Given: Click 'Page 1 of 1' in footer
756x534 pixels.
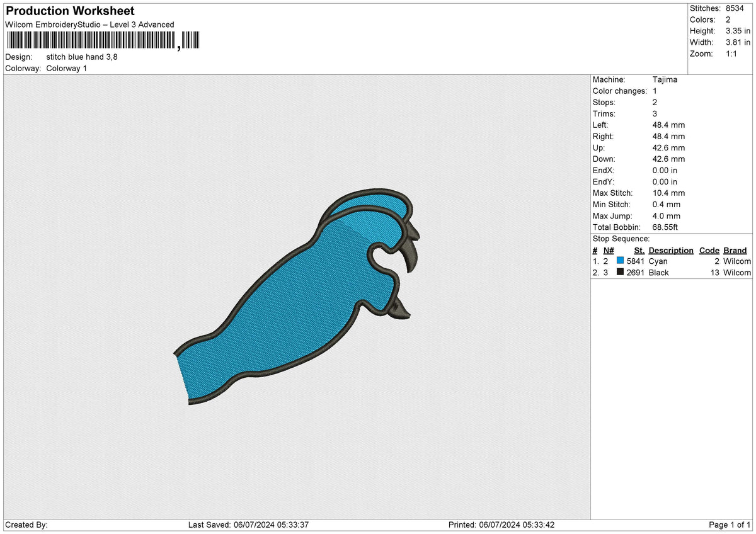Looking at the screenshot, I should [x=730, y=525].
